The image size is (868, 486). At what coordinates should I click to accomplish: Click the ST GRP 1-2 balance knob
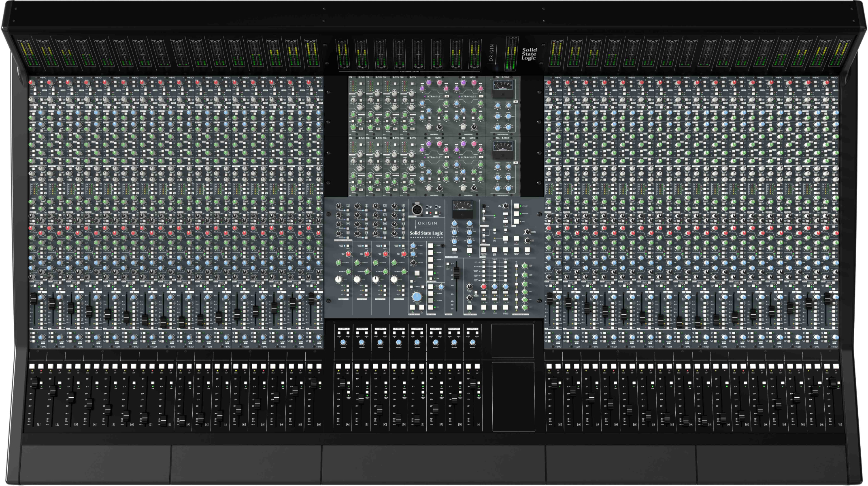coord(343,342)
